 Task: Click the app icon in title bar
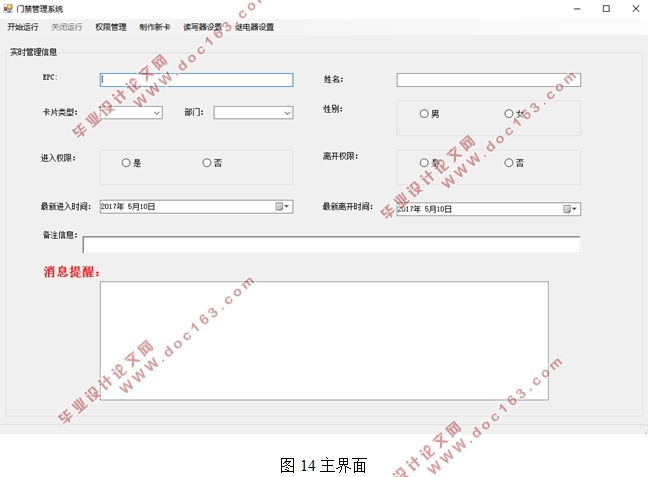7,8
